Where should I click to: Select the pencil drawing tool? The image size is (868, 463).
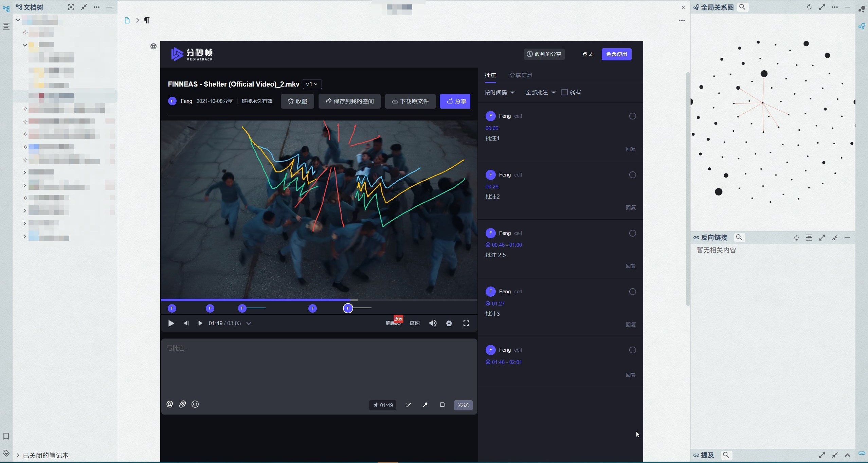(x=408, y=405)
